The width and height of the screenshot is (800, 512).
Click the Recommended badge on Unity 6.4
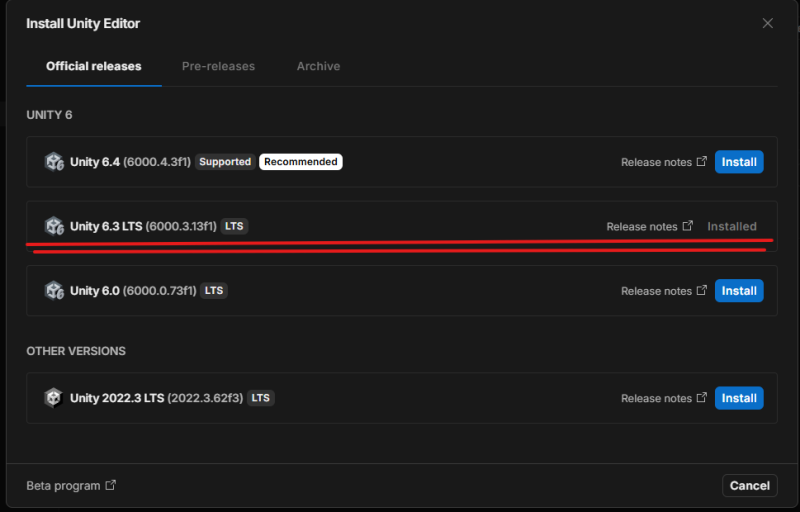301,162
